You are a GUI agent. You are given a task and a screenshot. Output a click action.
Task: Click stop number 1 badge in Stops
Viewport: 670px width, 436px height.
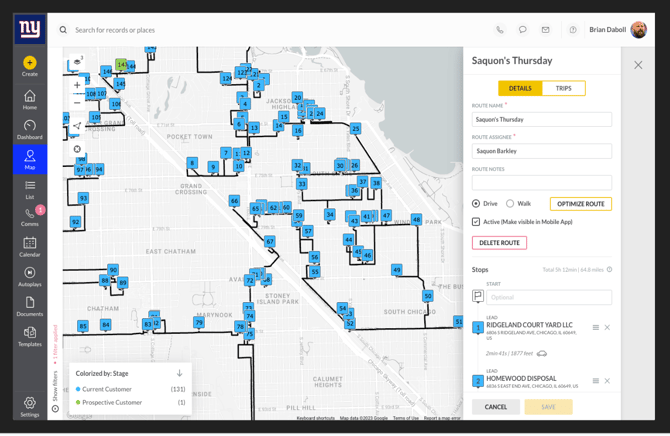(478, 328)
